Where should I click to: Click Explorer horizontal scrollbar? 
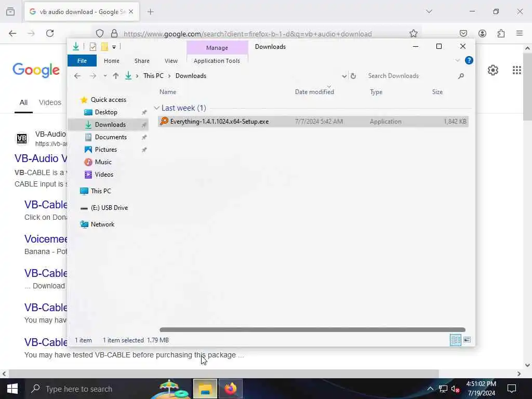click(x=312, y=330)
